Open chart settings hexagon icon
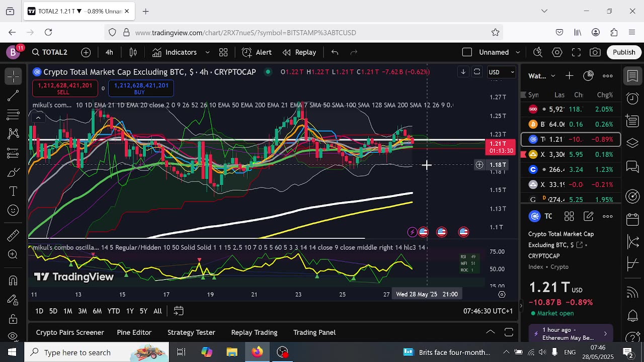 (557, 52)
